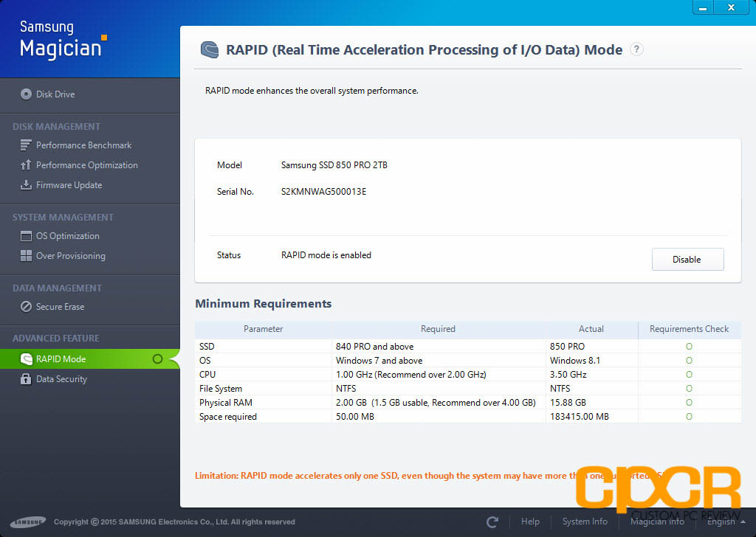Click the '15.88 GB' actual RAM value
Image resolution: width=756 pixels, height=537 pixels.
(x=568, y=403)
